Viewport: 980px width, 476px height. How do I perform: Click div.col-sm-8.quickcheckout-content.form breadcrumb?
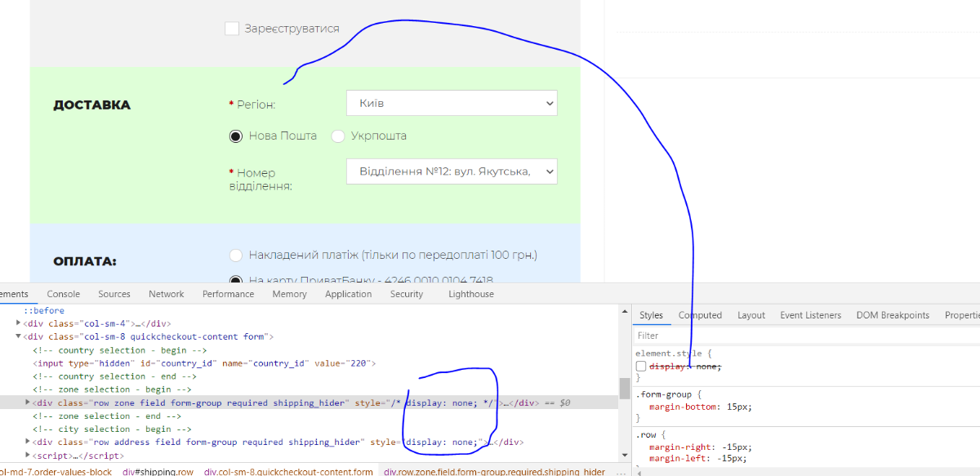[x=288, y=471]
